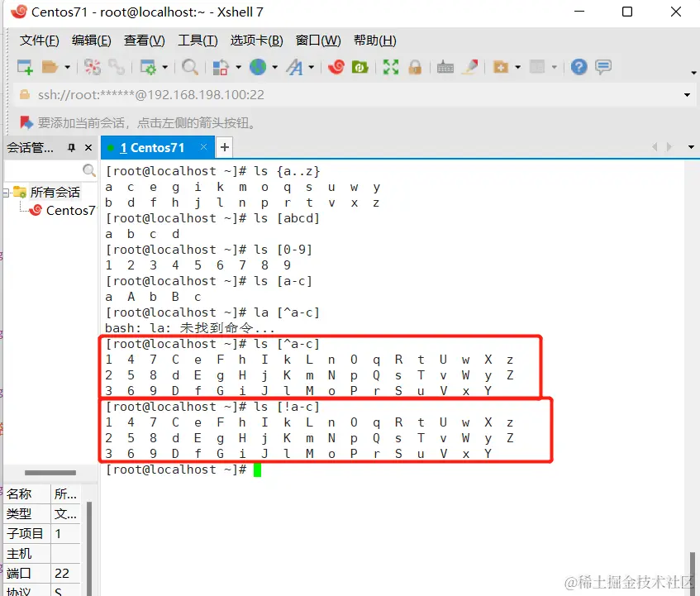Launch Xshell red swirl toolbar icon

click(336, 68)
